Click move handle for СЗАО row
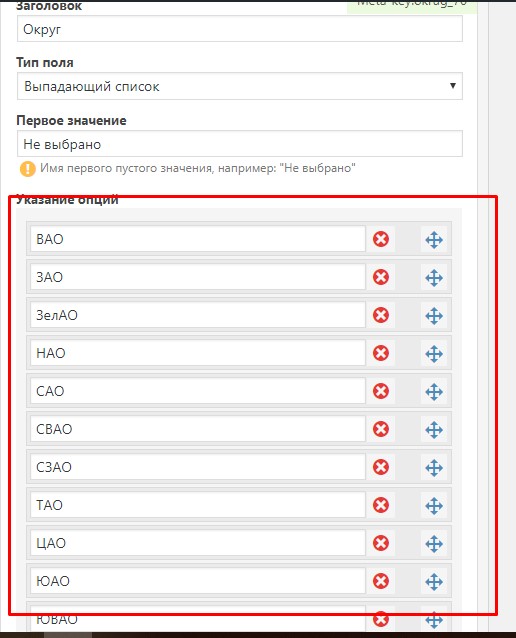The width and height of the screenshot is (516, 638). pyautogui.click(x=434, y=468)
